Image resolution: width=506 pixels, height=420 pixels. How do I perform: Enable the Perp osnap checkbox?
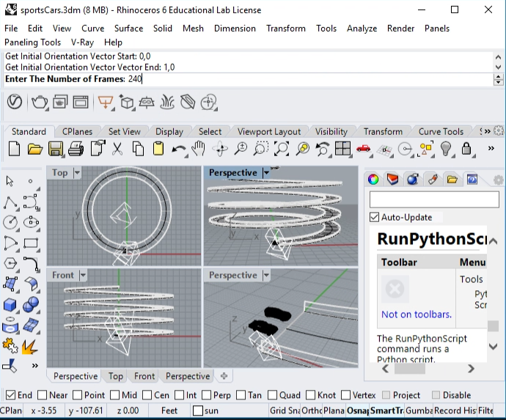click(x=206, y=395)
